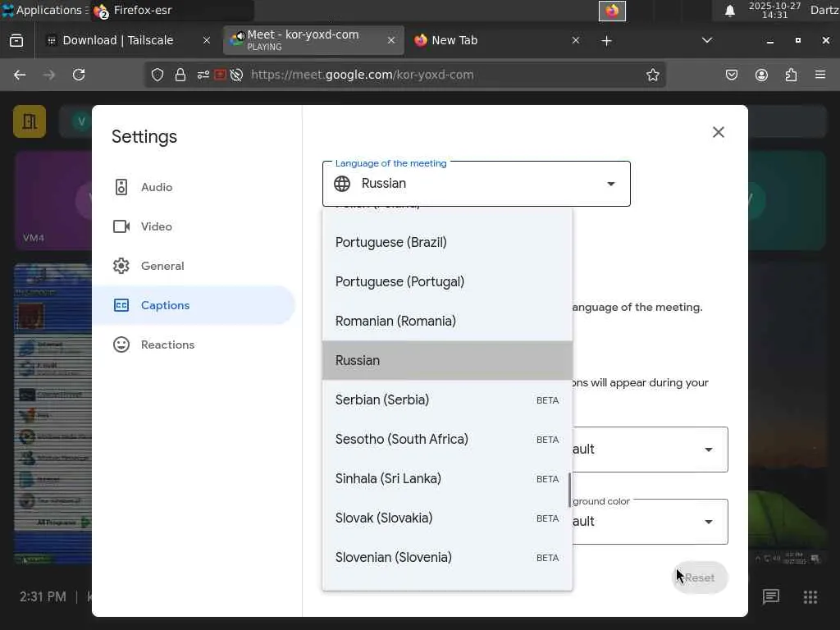Click the General gear icon

tap(121, 266)
